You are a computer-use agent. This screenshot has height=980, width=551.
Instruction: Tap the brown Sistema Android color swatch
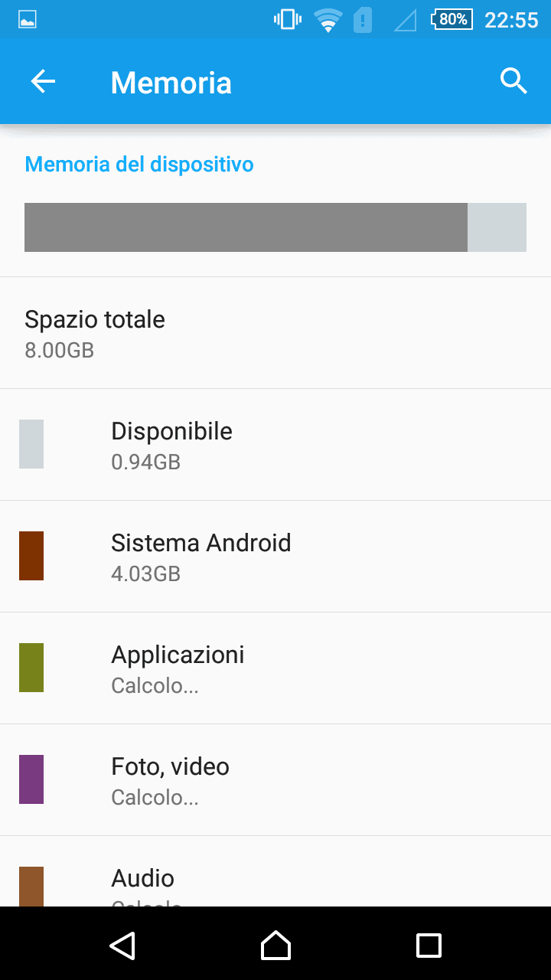click(31, 556)
